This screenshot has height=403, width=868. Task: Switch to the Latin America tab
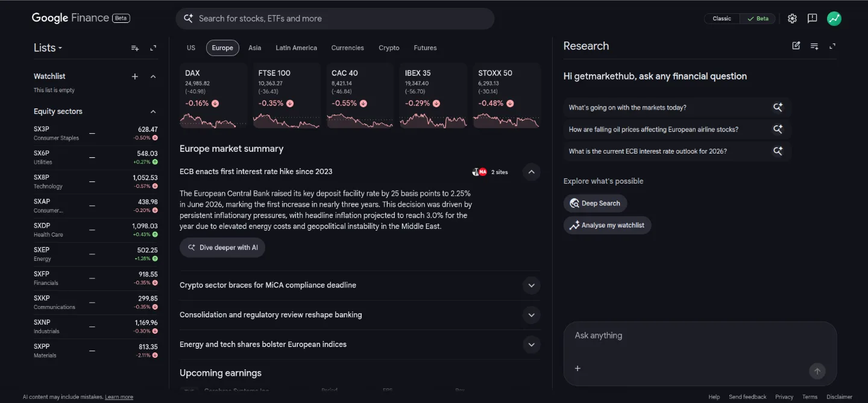coord(296,48)
